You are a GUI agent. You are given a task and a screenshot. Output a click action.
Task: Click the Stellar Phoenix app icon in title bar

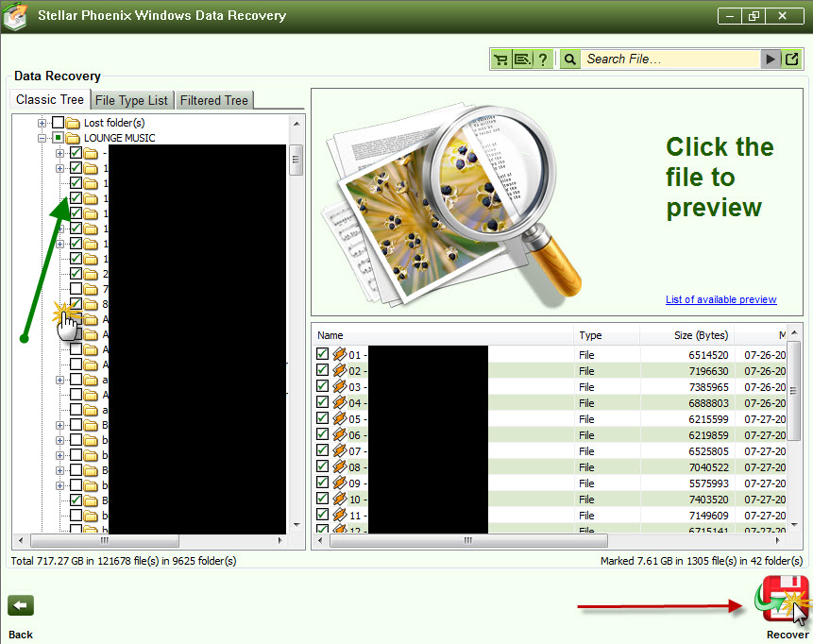pos(15,15)
